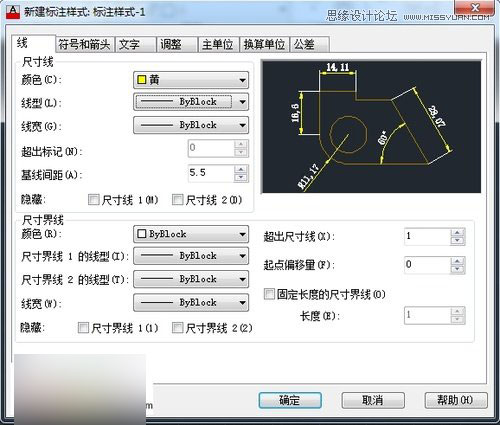Open extension line 颜色(R) ByBlock dropdown
The image size is (500, 425).
click(x=191, y=234)
